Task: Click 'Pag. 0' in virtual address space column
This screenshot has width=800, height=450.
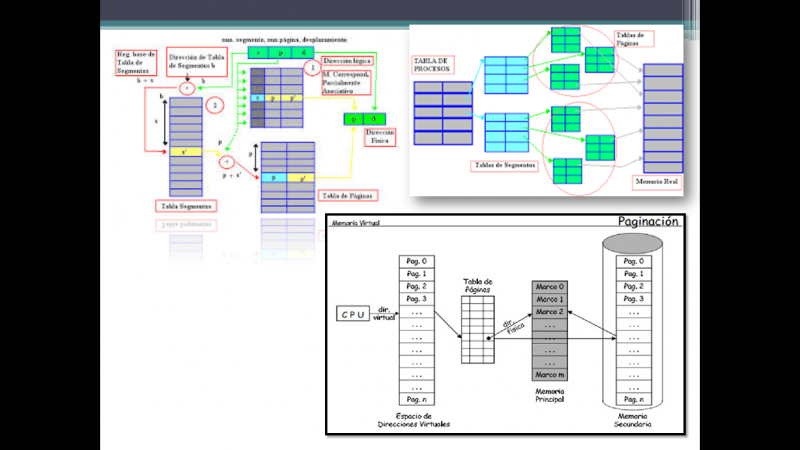Action: coord(416,261)
